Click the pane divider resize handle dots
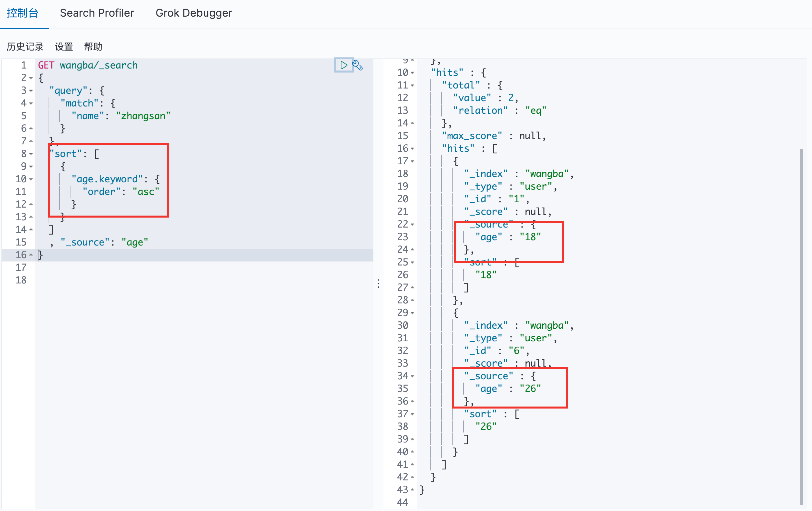Viewport: 812px width, 511px height. pos(378,283)
